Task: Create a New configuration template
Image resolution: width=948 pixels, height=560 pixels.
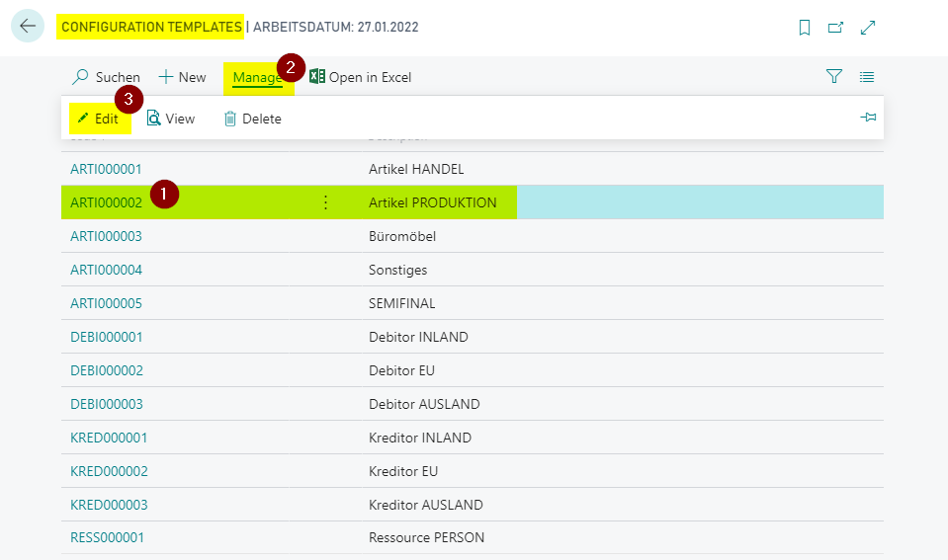Action: click(183, 77)
